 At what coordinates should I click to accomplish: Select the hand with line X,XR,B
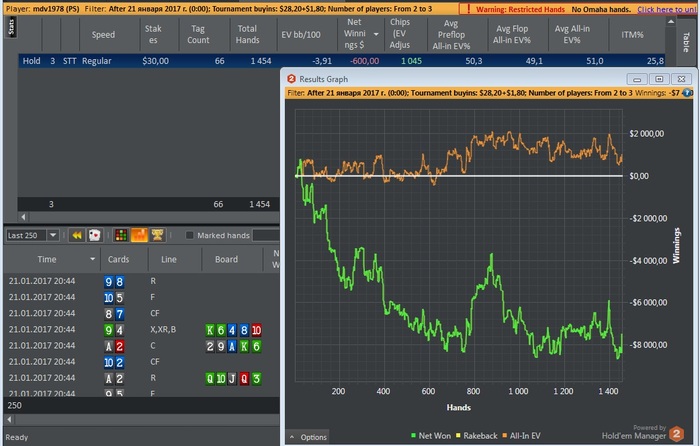[142, 329]
